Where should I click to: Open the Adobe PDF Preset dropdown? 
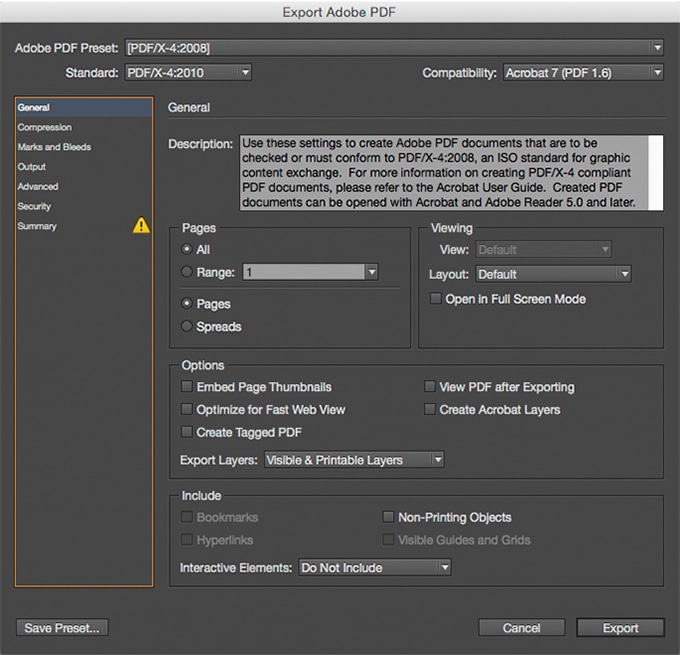click(394, 47)
